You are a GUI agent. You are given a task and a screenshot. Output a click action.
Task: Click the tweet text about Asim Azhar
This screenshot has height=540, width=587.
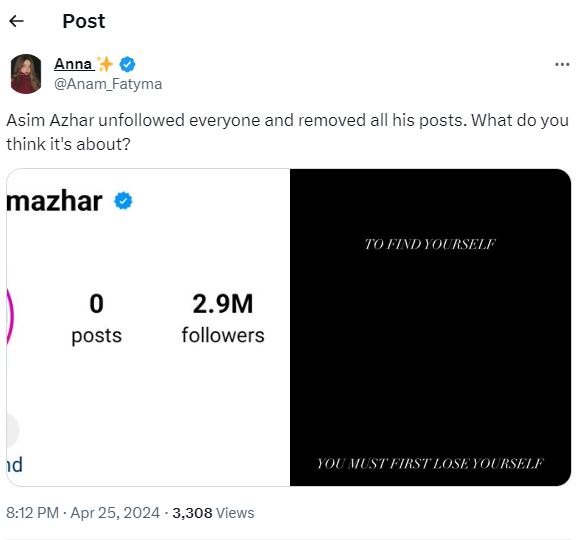click(288, 132)
